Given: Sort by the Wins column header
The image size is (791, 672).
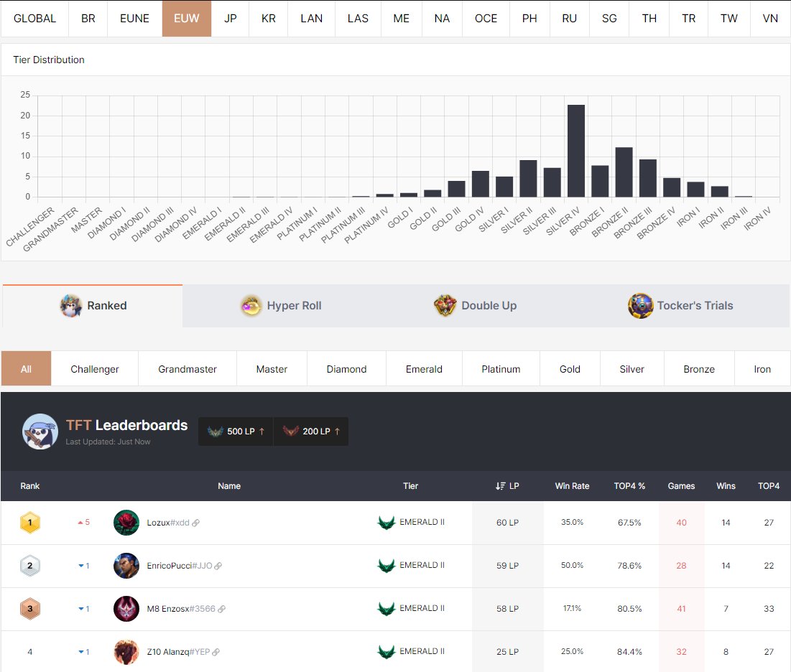Looking at the screenshot, I should 726,486.
